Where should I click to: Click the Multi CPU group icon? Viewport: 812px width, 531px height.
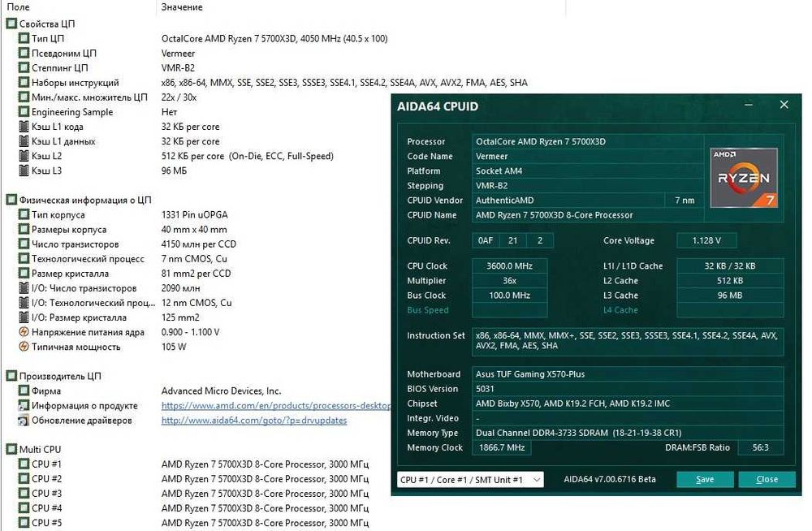point(11,449)
